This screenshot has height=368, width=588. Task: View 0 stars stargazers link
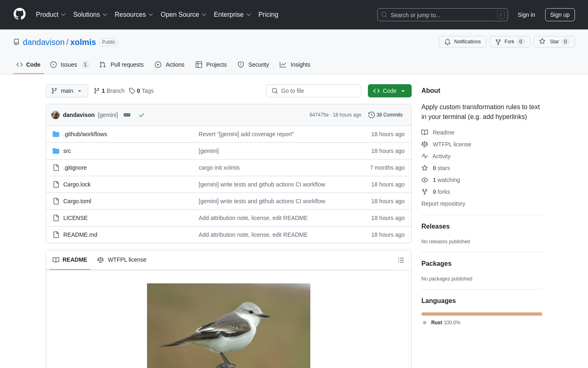tap(436, 168)
